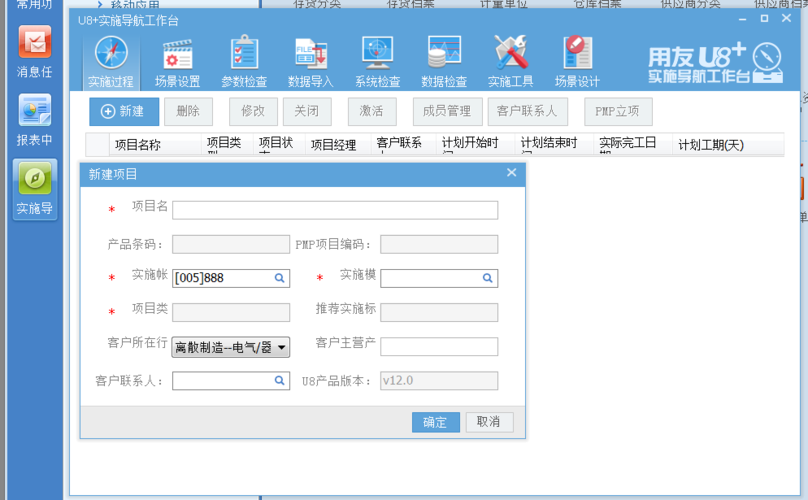Open 场景设计 design icon
The image size is (808, 500).
pyautogui.click(x=577, y=61)
